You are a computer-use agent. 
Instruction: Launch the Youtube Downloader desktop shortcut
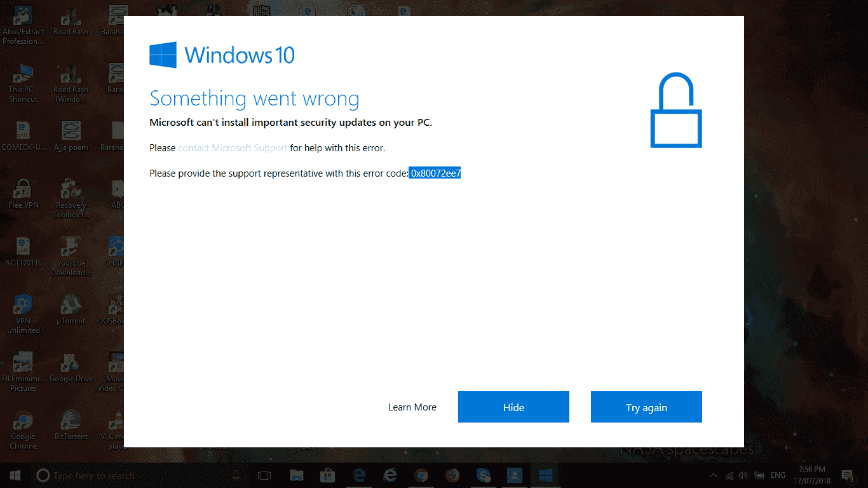click(x=71, y=256)
